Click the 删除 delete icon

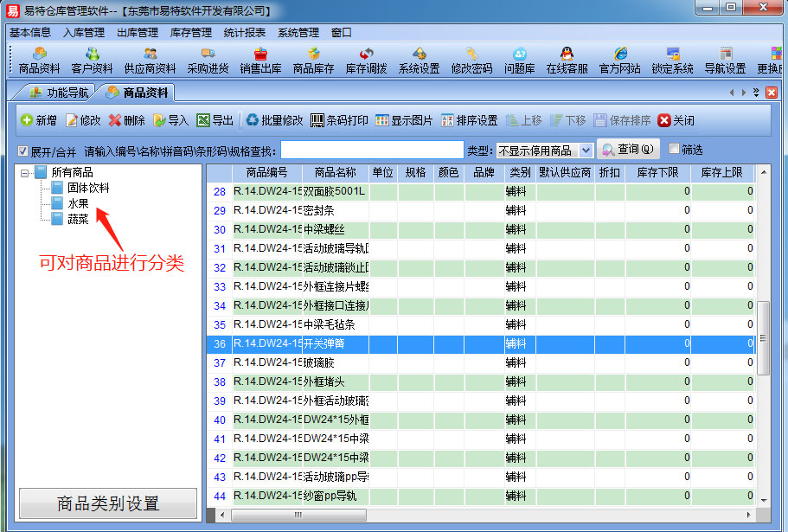(126, 120)
